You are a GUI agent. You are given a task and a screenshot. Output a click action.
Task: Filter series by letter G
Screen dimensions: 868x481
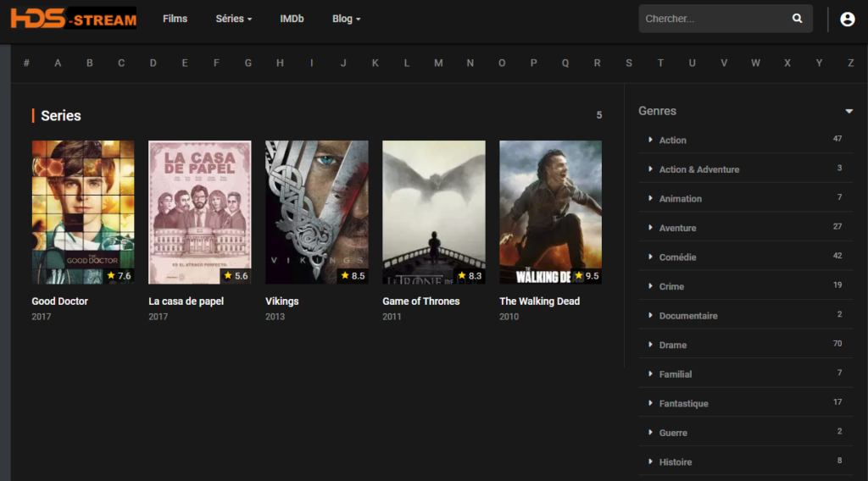[248, 63]
